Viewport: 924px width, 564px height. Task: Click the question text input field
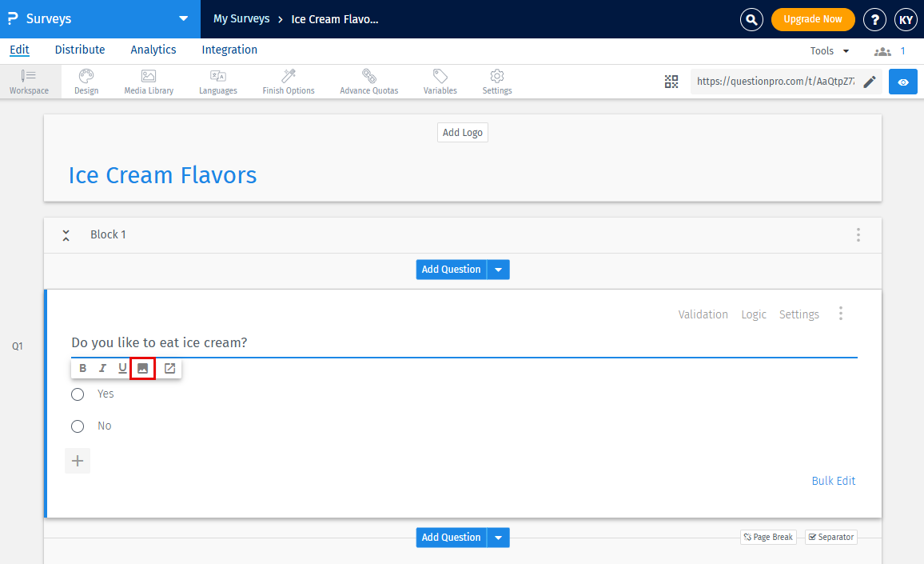464,343
